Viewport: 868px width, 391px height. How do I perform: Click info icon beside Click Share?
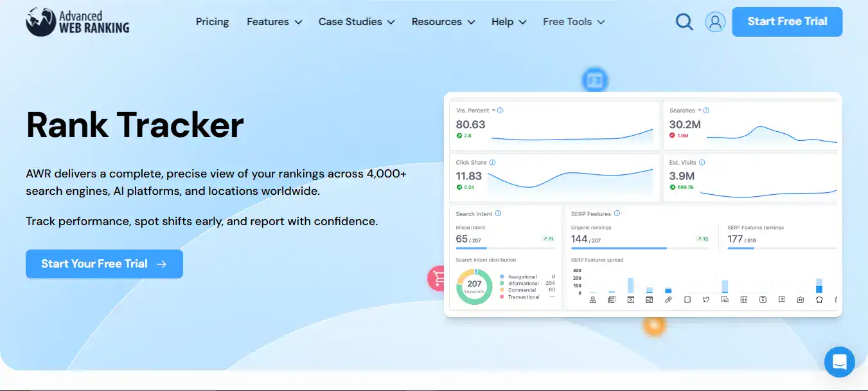coord(493,163)
